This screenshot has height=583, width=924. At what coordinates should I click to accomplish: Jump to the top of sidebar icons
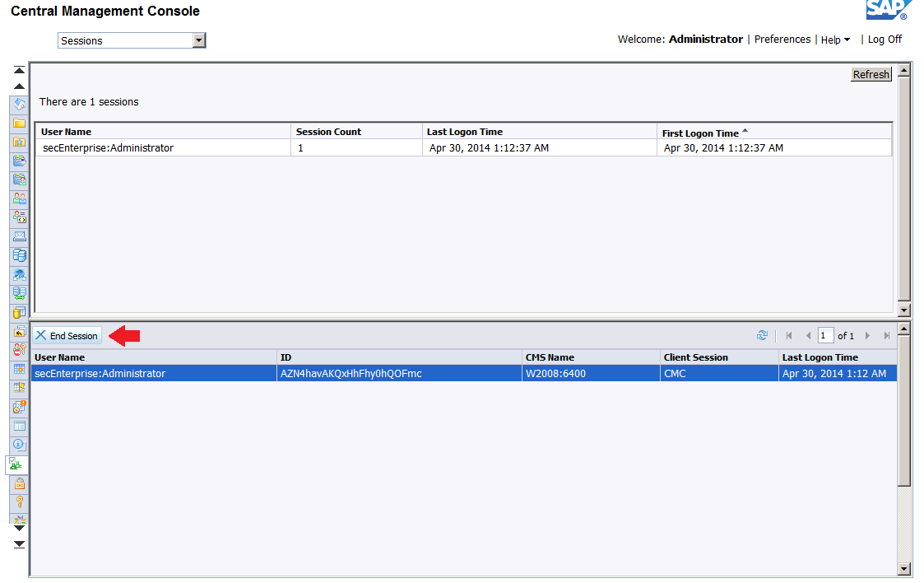pos(19,71)
